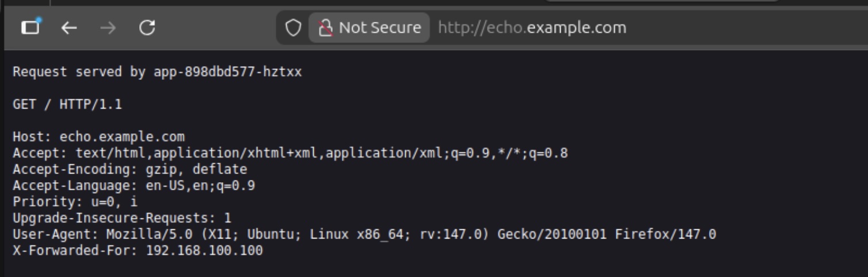Click the pod name app-898dbd577-hztxx
This screenshot has height=277, width=868.
click(x=227, y=72)
